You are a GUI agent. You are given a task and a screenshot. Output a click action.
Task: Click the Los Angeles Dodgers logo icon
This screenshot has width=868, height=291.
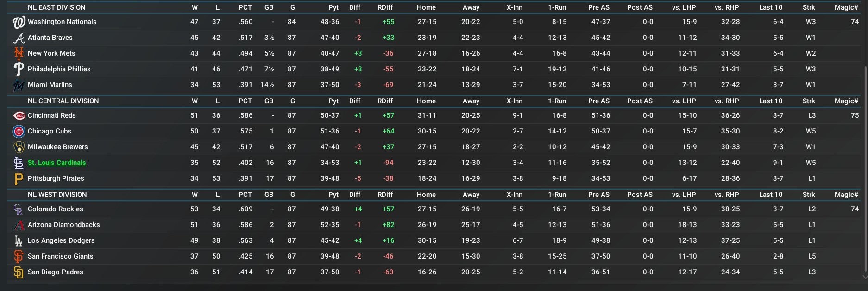tap(19, 241)
